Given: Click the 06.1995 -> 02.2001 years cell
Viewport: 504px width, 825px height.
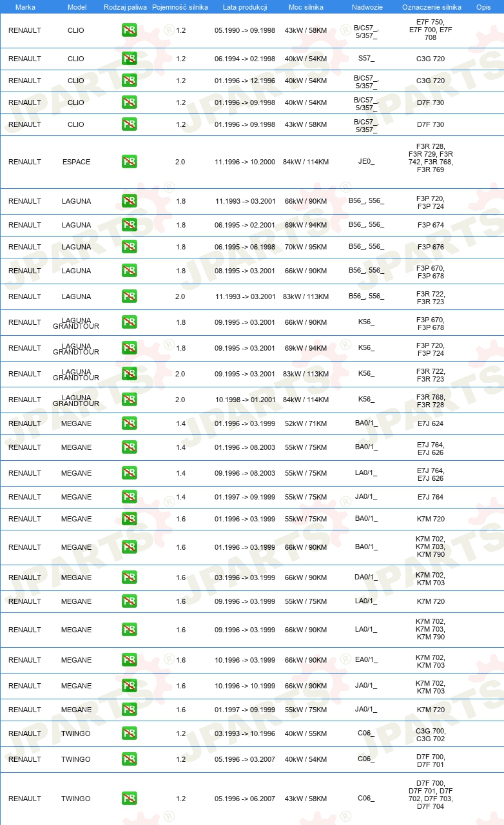Looking at the screenshot, I should pos(245,225).
